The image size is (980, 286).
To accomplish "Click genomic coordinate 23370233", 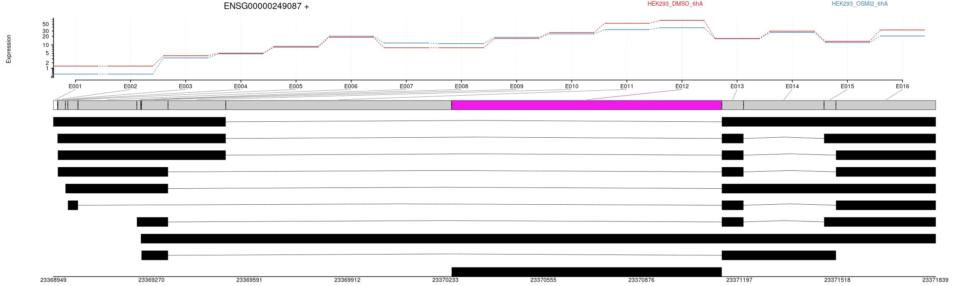I will (445, 280).
